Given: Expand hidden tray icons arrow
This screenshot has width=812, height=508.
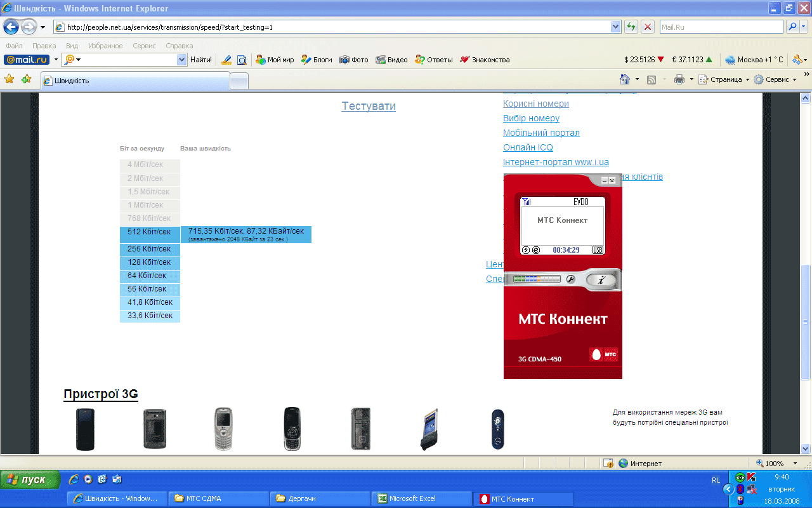Looking at the screenshot, I should [729, 489].
